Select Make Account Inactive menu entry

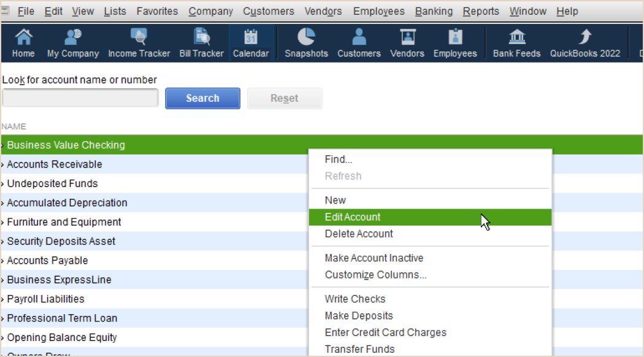pyautogui.click(x=374, y=258)
